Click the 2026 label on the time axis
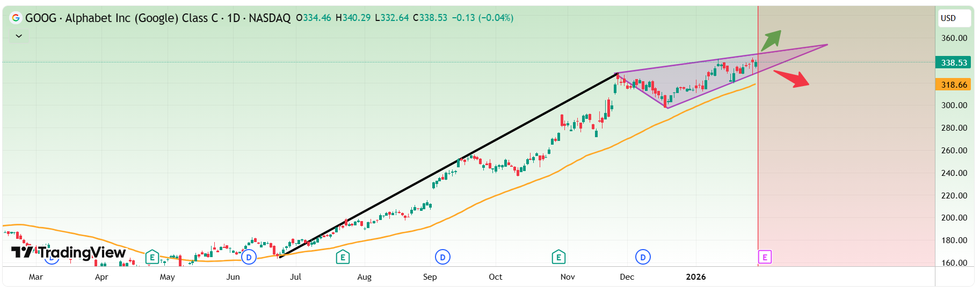The height and width of the screenshot is (291, 980). (696, 276)
